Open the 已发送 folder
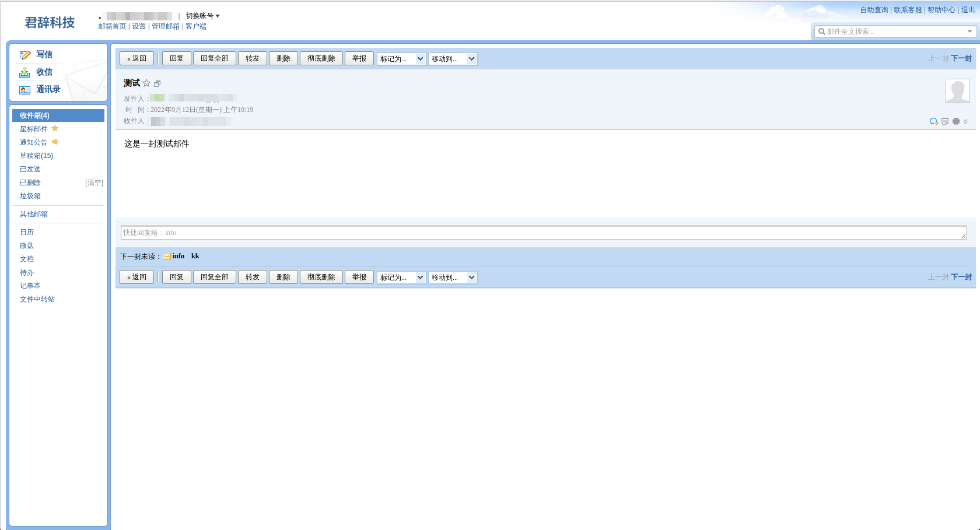Viewport: 980px width, 530px height. 30,169
